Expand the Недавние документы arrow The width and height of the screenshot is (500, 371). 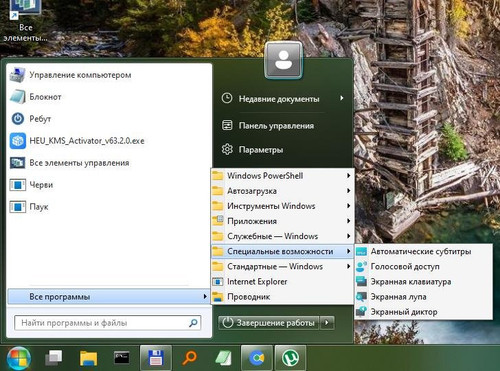tap(342, 98)
